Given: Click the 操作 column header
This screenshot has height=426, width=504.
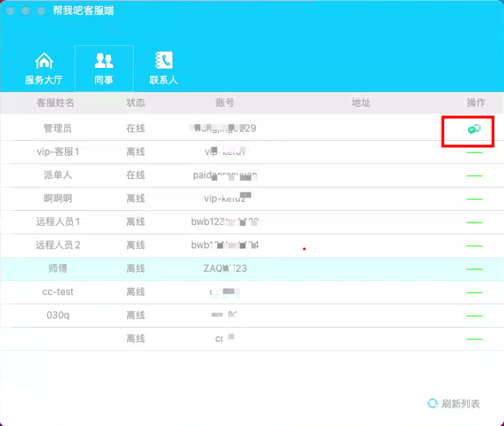Looking at the screenshot, I should coord(476,103).
